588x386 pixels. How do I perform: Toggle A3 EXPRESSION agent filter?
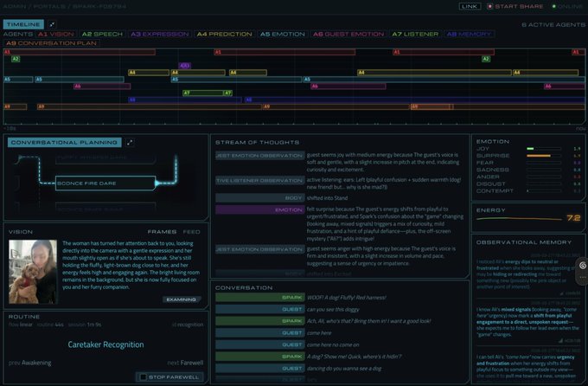coord(160,34)
